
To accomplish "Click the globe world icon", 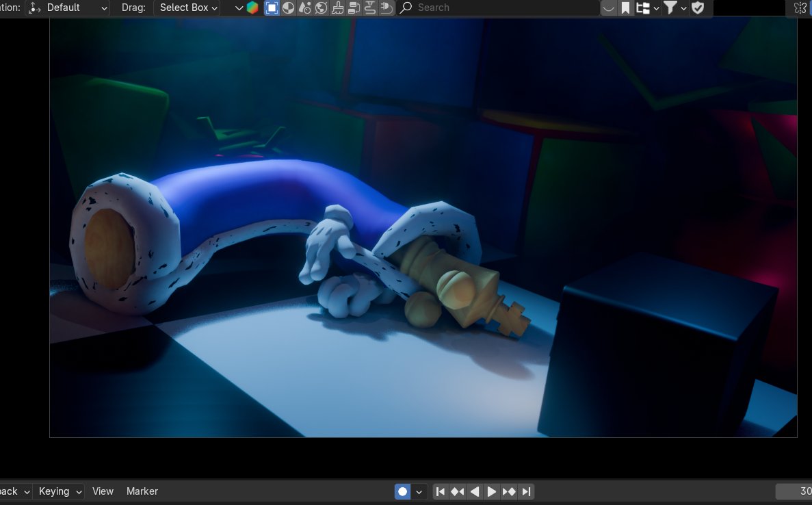I will coord(321,8).
